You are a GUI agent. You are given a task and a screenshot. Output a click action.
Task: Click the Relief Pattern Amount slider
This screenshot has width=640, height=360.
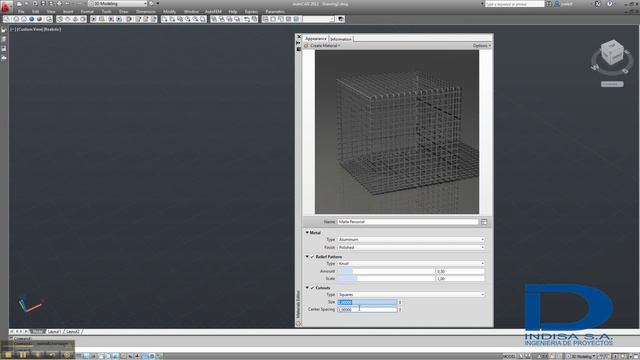(x=386, y=271)
